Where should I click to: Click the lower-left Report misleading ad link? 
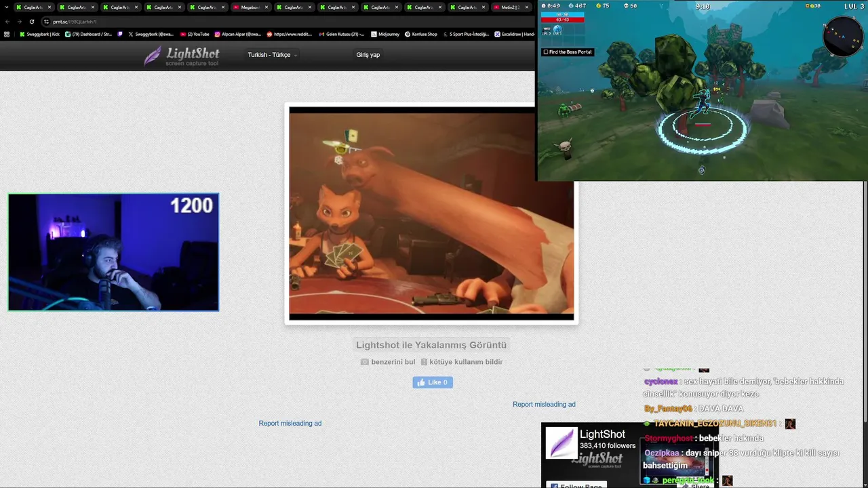pyautogui.click(x=290, y=423)
